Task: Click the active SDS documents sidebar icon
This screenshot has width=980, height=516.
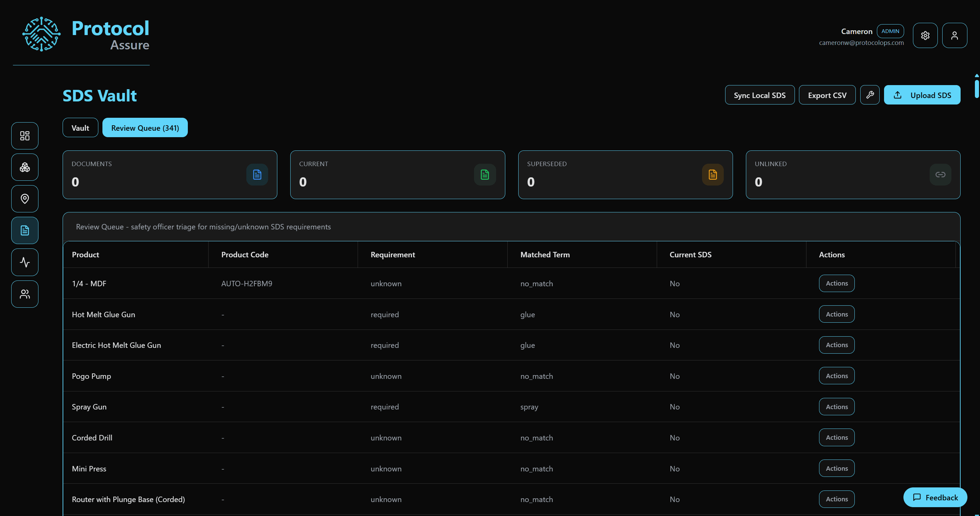Action: pyautogui.click(x=24, y=230)
